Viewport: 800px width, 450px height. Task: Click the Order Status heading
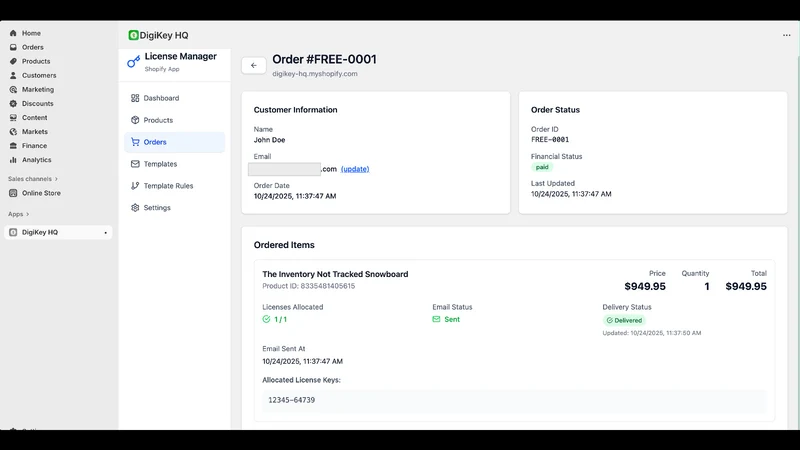pyautogui.click(x=555, y=110)
